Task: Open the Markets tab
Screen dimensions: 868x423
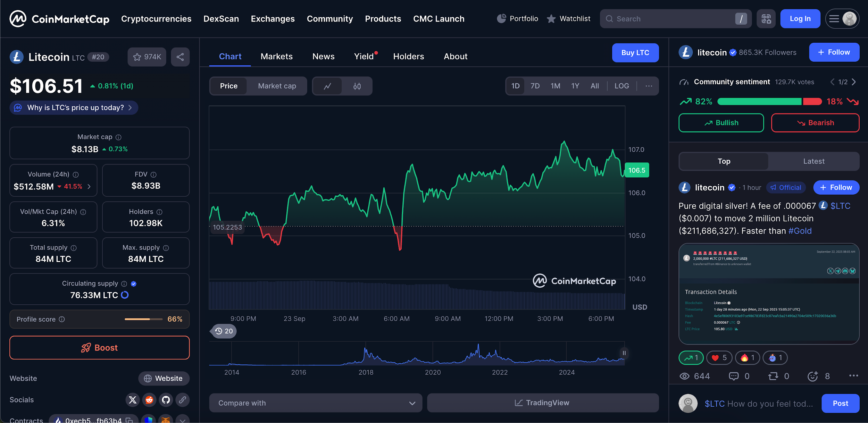Action: pyautogui.click(x=276, y=57)
